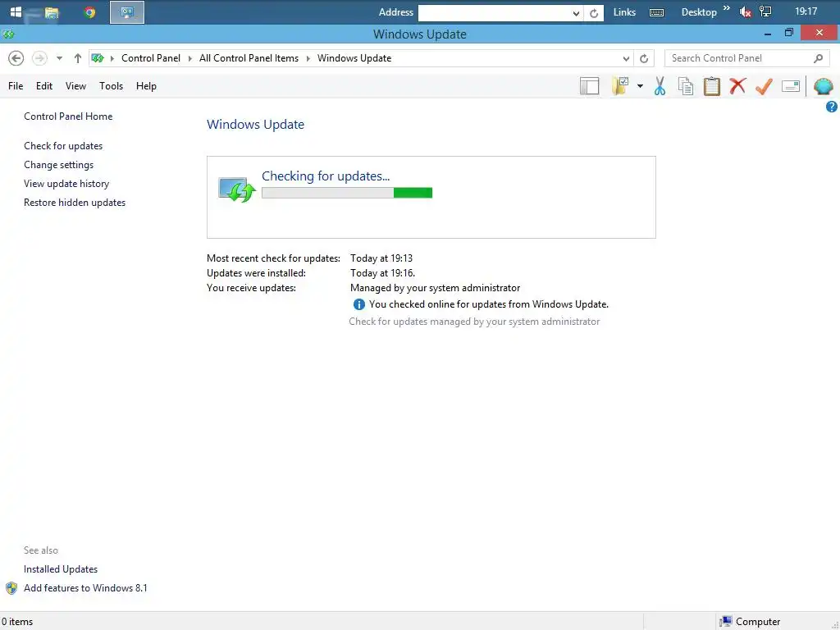840x630 pixels.
Task: Click the taskbar Address input field
Action: [494, 13]
